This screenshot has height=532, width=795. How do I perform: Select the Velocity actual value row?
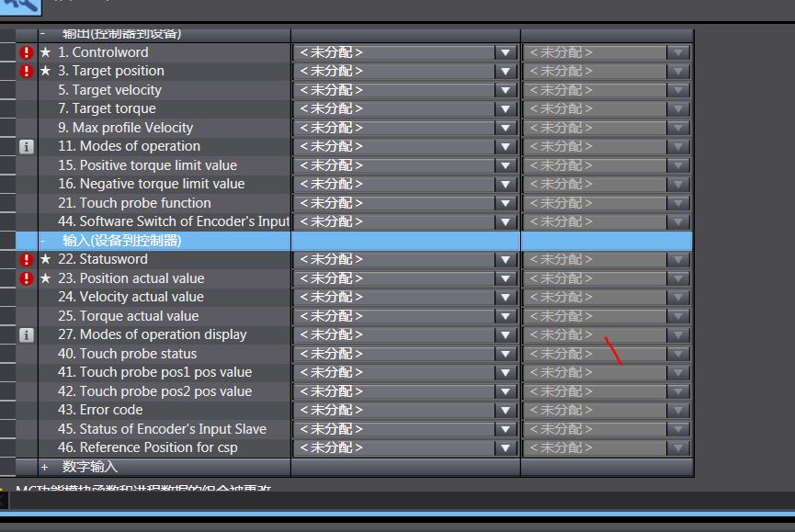[x=131, y=297]
